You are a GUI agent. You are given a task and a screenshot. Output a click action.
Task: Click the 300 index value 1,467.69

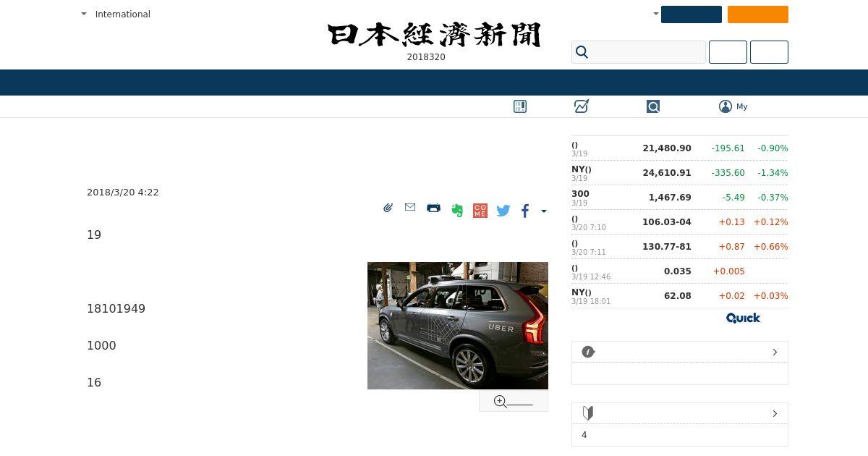[x=670, y=197]
